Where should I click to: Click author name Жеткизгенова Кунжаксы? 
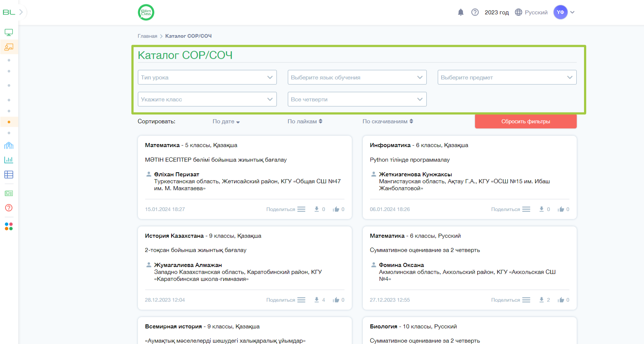[415, 174]
